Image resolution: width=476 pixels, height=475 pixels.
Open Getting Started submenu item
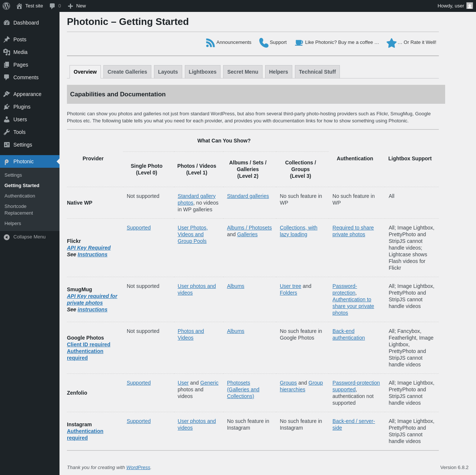(x=30, y=186)
